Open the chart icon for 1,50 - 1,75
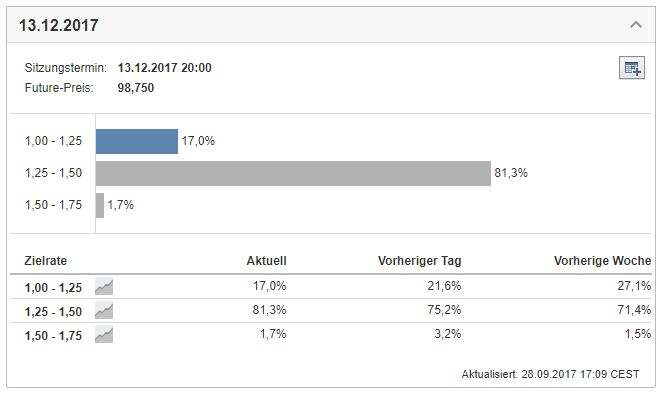 pyautogui.click(x=104, y=335)
